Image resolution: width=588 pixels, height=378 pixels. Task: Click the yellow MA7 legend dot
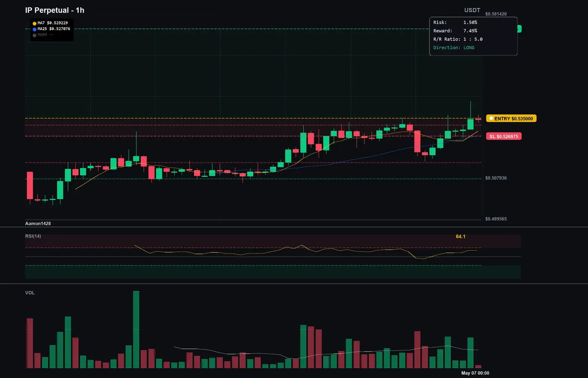(x=34, y=24)
